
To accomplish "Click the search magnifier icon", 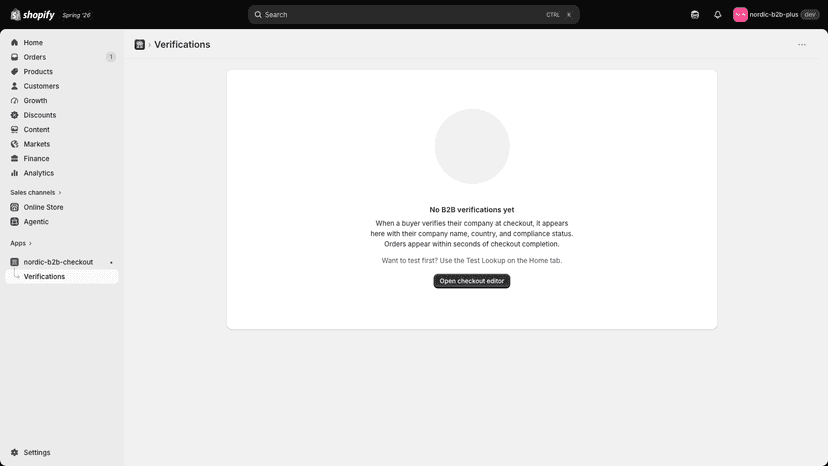I will pos(258,15).
